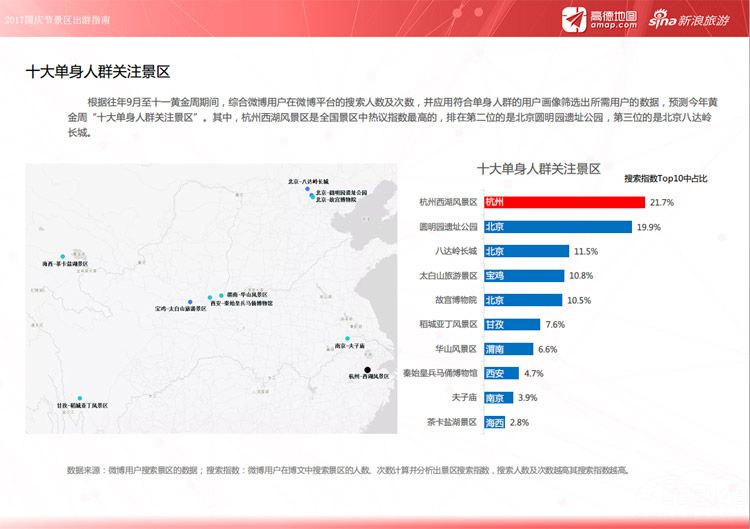Click the 宝鸡 bar for 太白山旅游景区
The image size is (750, 529).
pyautogui.click(x=523, y=275)
